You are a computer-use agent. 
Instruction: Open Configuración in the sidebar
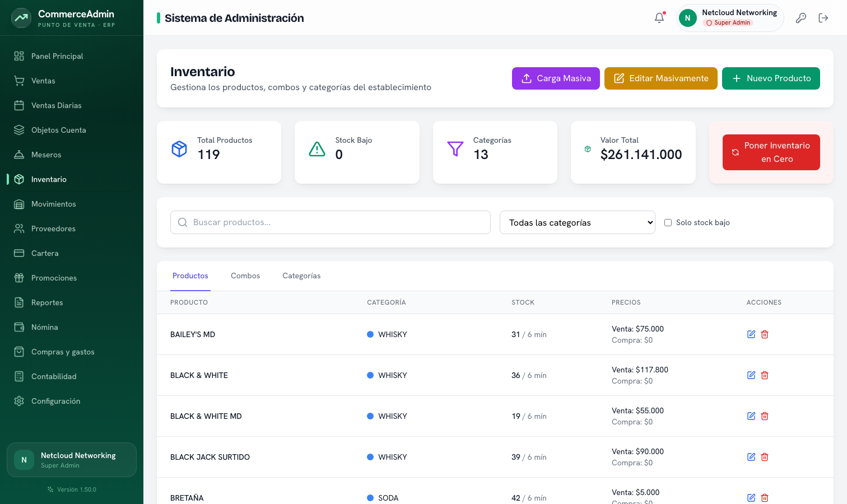tap(72, 401)
